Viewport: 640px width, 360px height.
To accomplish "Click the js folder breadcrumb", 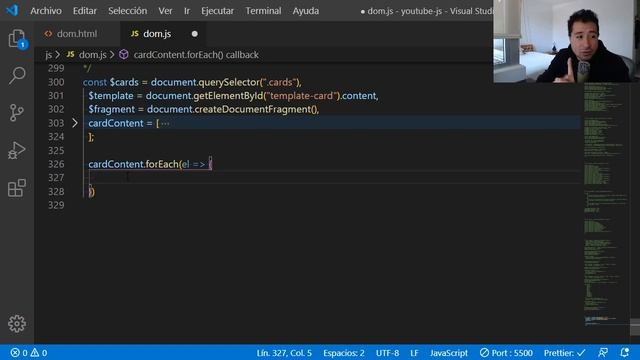I will point(49,55).
